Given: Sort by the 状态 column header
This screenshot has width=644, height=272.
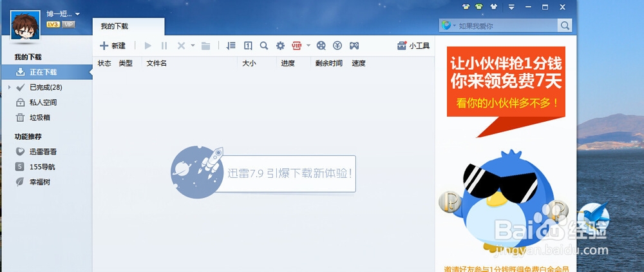Looking at the screenshot, I should click(x=104, y=63).
